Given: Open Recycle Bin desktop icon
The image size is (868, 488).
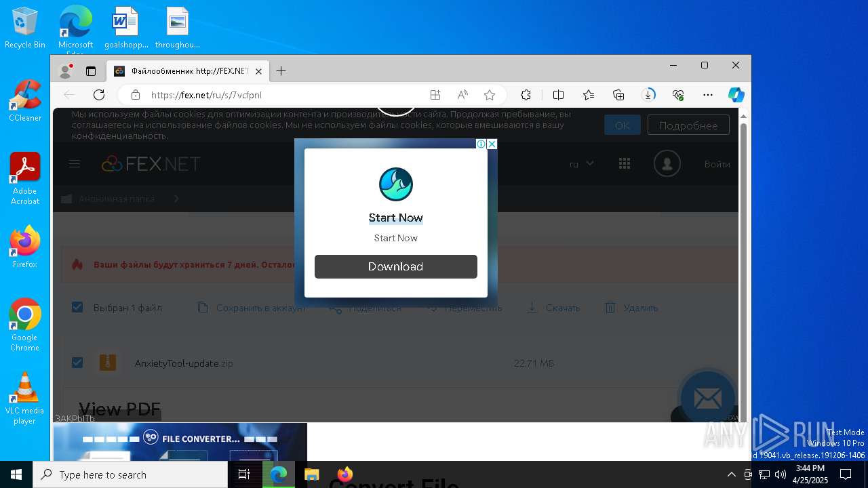Looking at the screenshot, I should click(25, 28).
